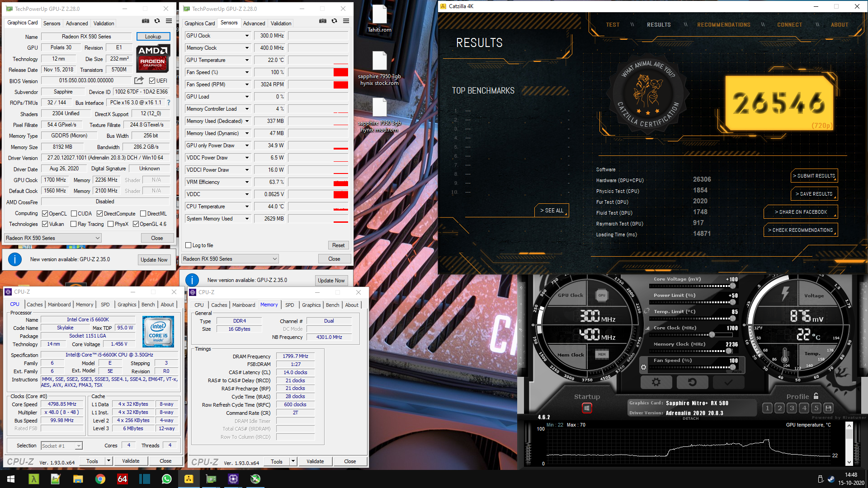The width and height of the screenshot is (868, 488).
Task: Detach the Afterburner monitoring graph
Action: point(690,418)
